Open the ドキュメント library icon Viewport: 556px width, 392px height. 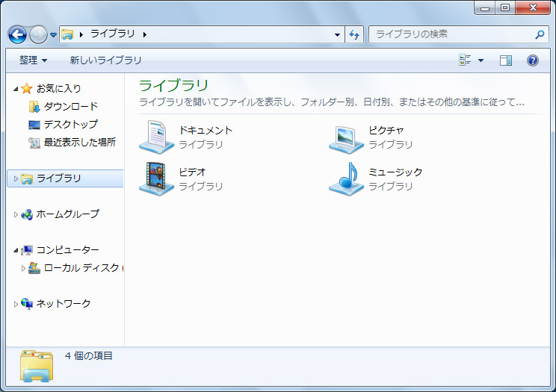[x=156, y=137]
